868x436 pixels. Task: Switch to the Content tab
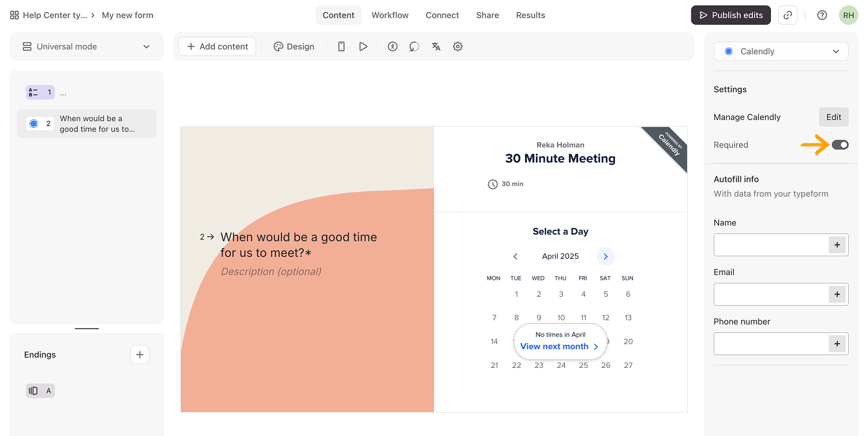(x=338, y=15)
